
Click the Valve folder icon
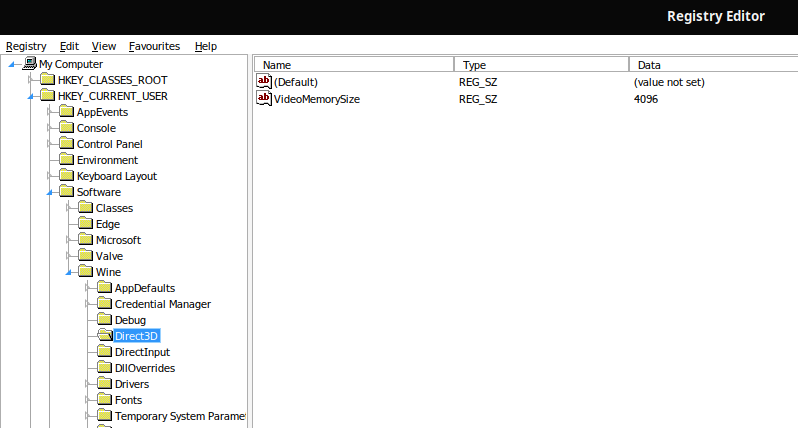(86, 255)
